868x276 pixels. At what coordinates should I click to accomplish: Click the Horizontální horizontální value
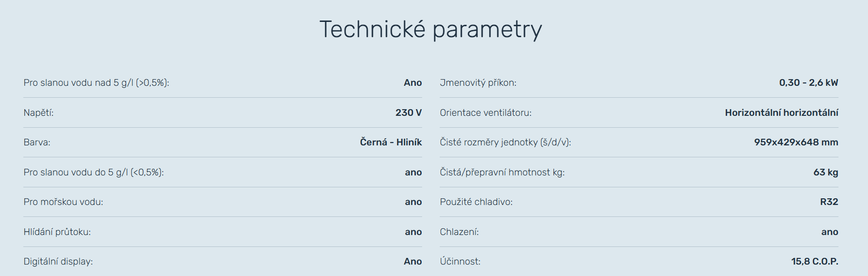pos(781,113)
